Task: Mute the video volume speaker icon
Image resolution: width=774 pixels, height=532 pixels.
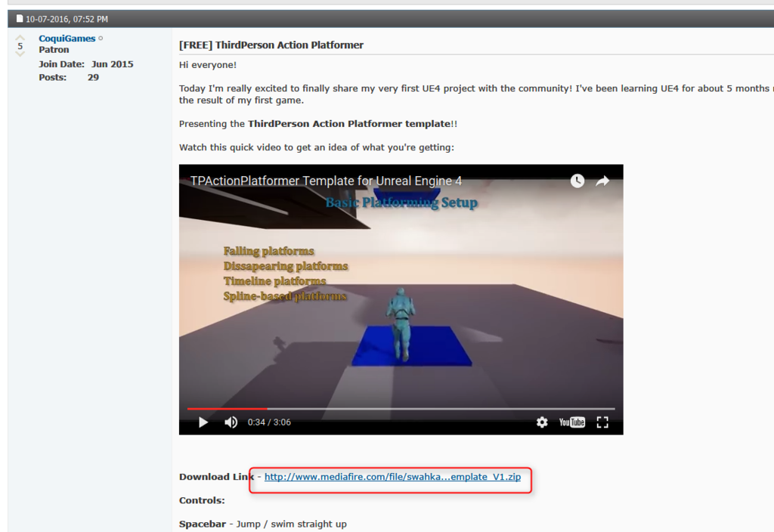Action: click(231, 422)
